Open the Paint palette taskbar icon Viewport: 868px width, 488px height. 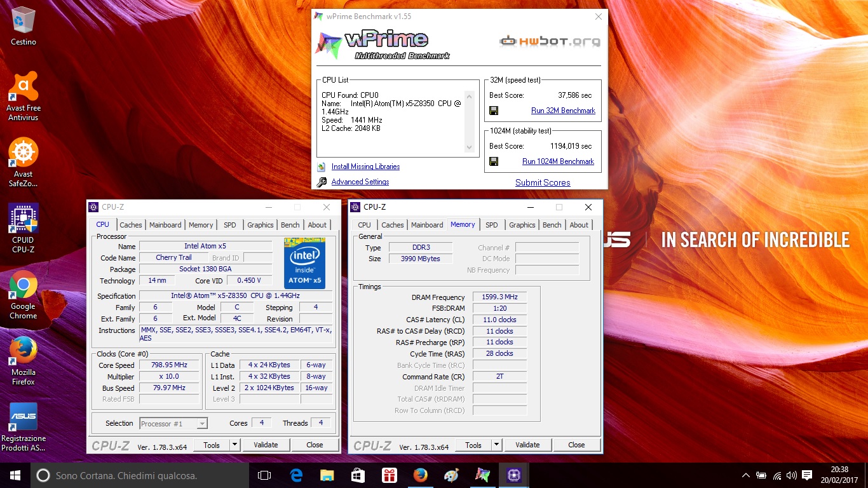[451, 475]
